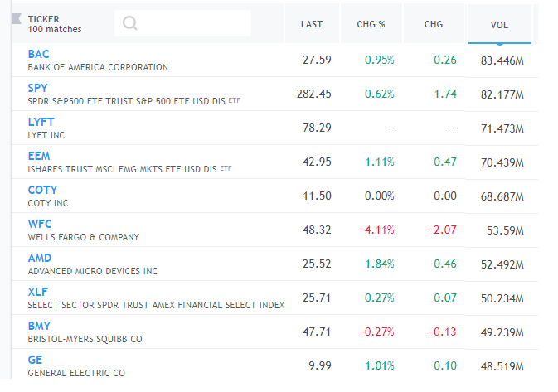Viewport: 558px width, 392px height.
Task: Click COTY volume 68.687M
Action: pyautogui.click(x=502, y=196)
